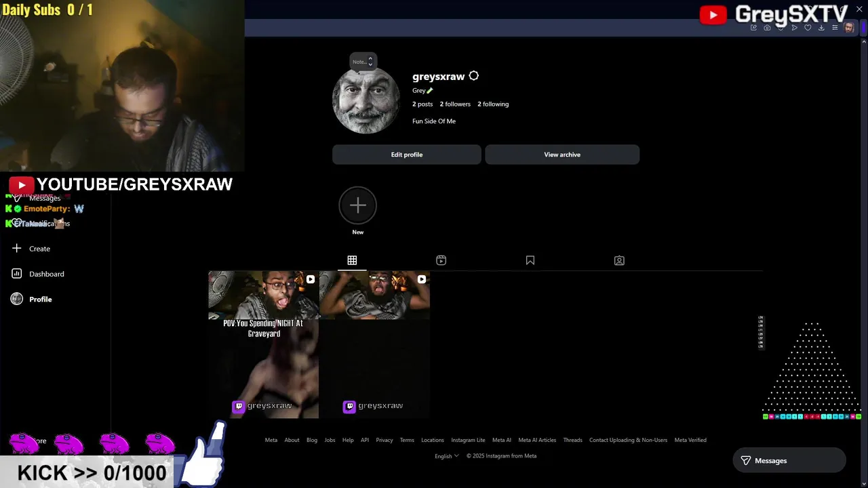The image size is (868, 488).
Task: Click the Profile label in sidebar
Action: pyautogui.click(x=41, y=299)
